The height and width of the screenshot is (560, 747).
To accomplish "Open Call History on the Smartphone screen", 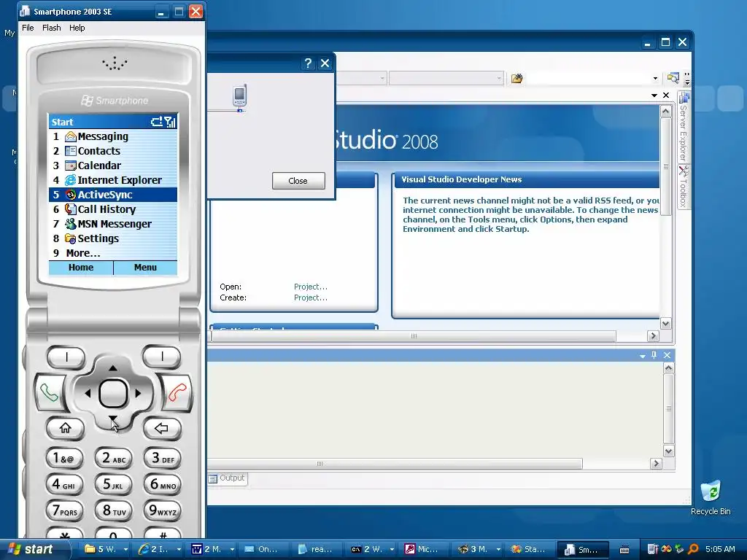I will tap(113, 209).
